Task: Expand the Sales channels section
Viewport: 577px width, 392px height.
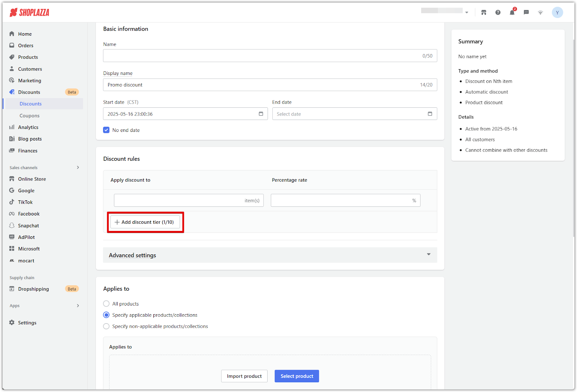Action: coord(78,168)
